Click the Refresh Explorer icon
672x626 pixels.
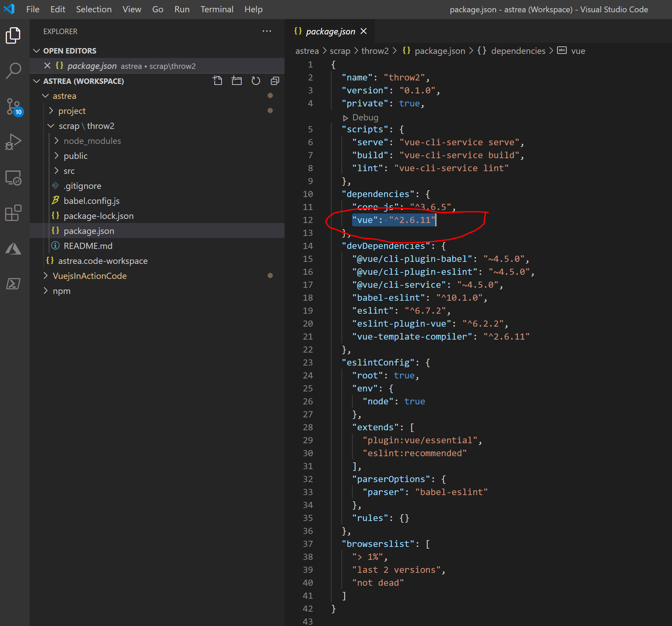[x=256, y=81]
